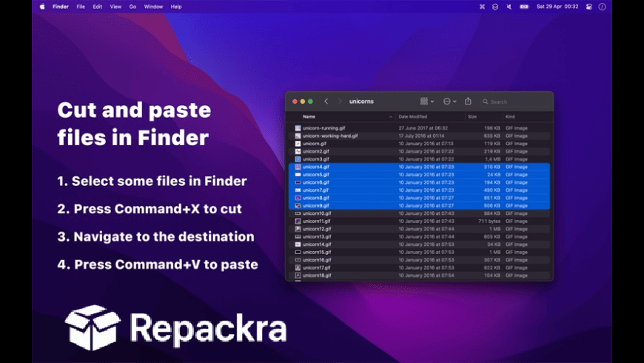Click the unicorn9.gif file icon
644x363 pixels.
tap(298, 205)
